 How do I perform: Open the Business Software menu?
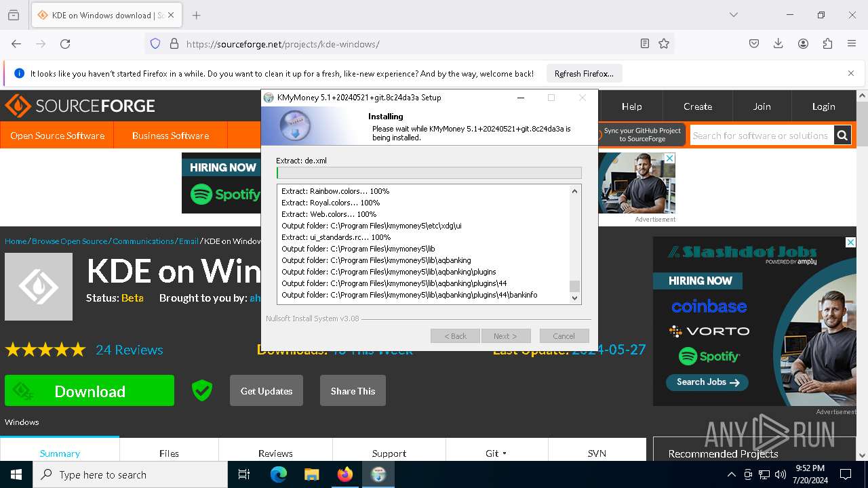click(x=170, y=136)
